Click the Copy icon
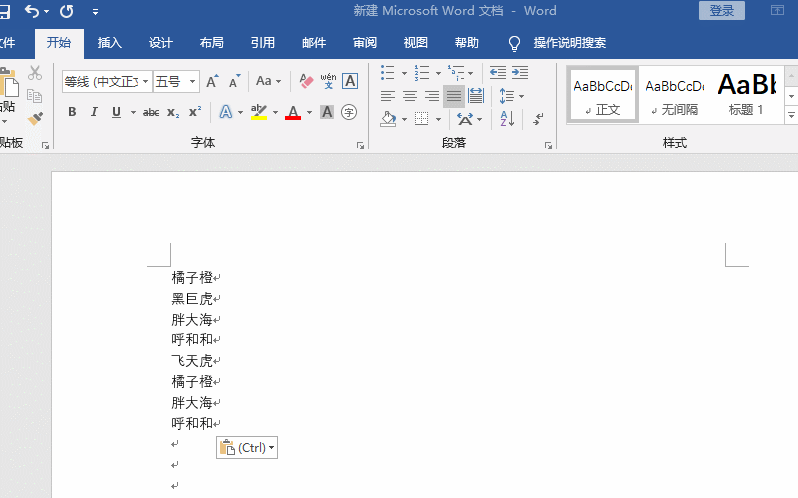798x498 pixels. click(x=34, y=96)
